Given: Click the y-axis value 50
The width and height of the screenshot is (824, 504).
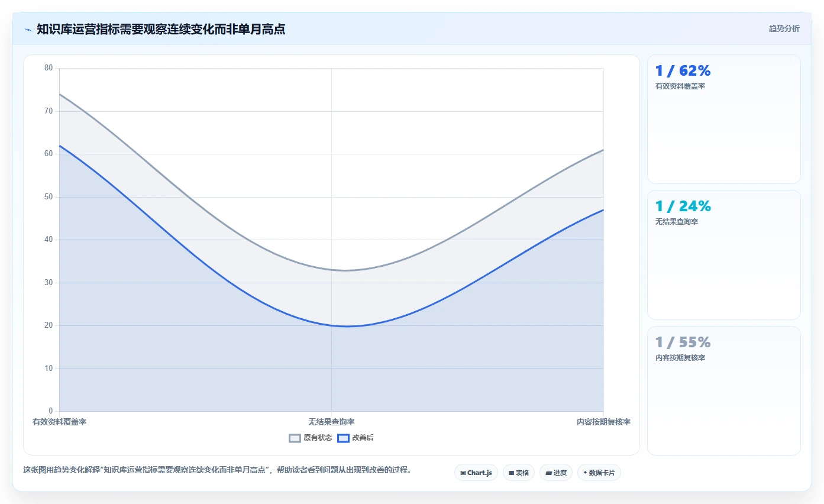Looking at the screenshot, I should [x=49, y=197].
